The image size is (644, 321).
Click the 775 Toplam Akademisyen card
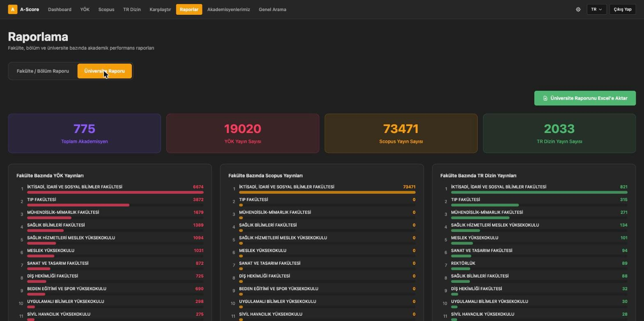84,133
